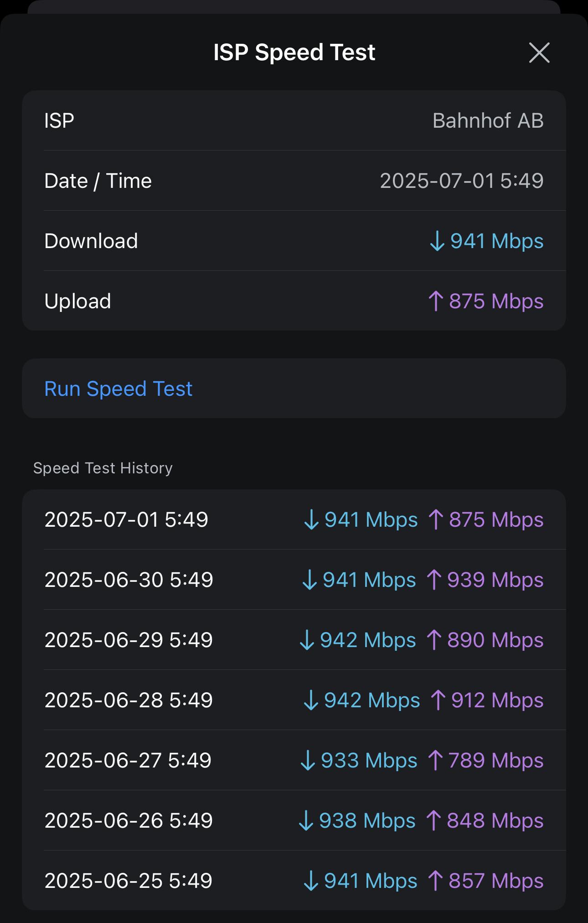Click upload arrow icon next to 912 Mbps

[438, 700]
